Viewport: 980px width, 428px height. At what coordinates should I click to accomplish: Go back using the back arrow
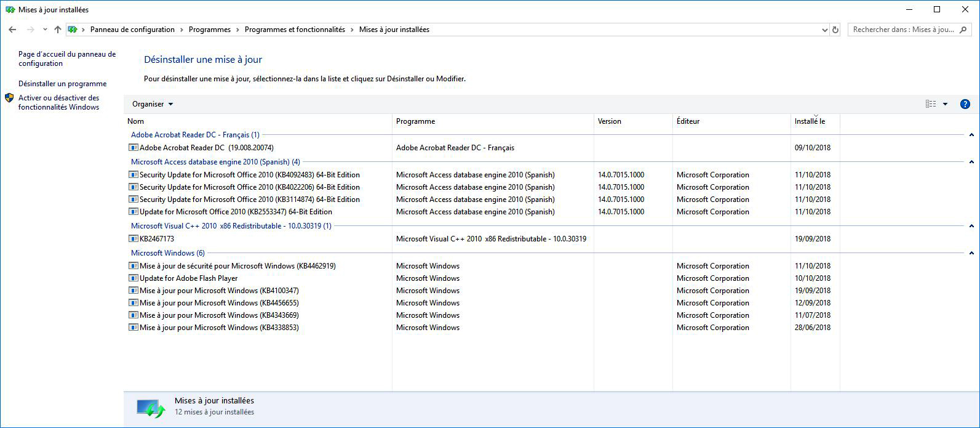(12, 30)
